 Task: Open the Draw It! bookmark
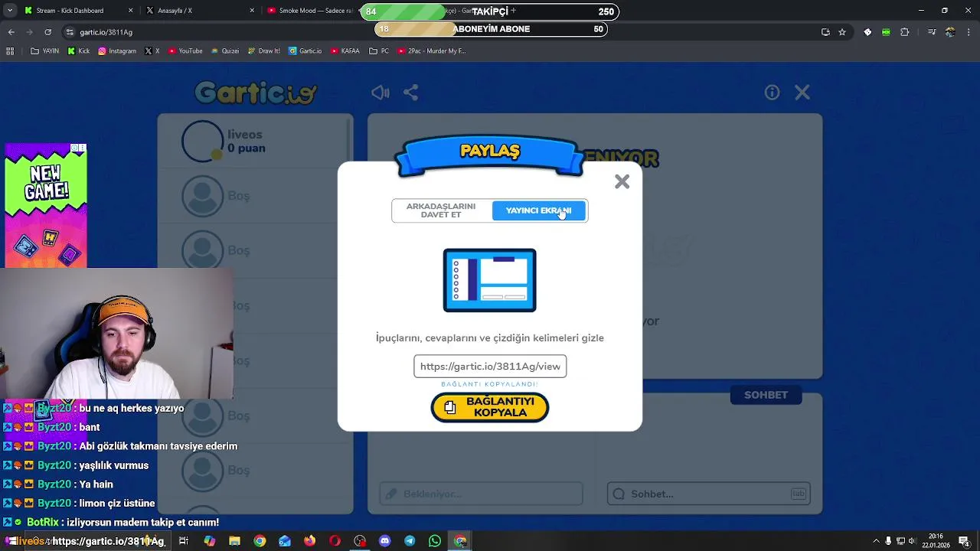pyautogui.click(x=264, y=51)
